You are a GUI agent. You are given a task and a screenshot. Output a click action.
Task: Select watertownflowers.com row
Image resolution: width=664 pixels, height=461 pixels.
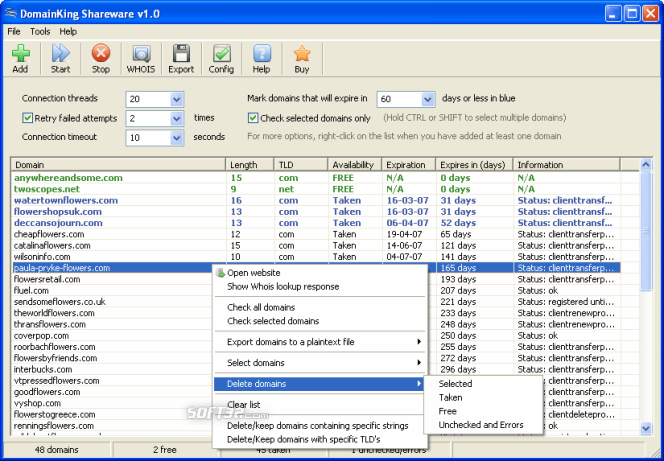pyautogui.click(x=316, y=201)
